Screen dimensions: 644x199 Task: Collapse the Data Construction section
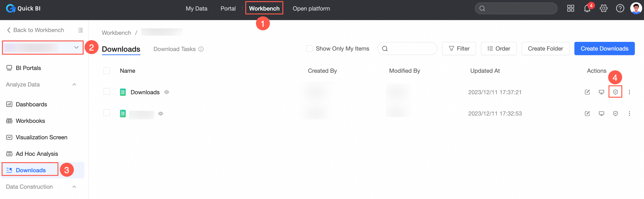pos(74,187)
